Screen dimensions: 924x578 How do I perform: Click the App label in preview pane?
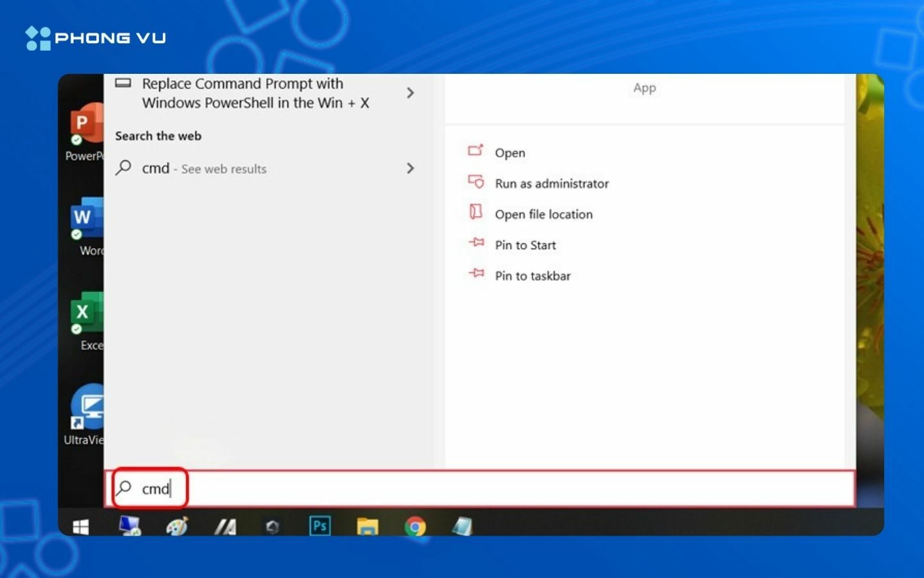(644, 88)
